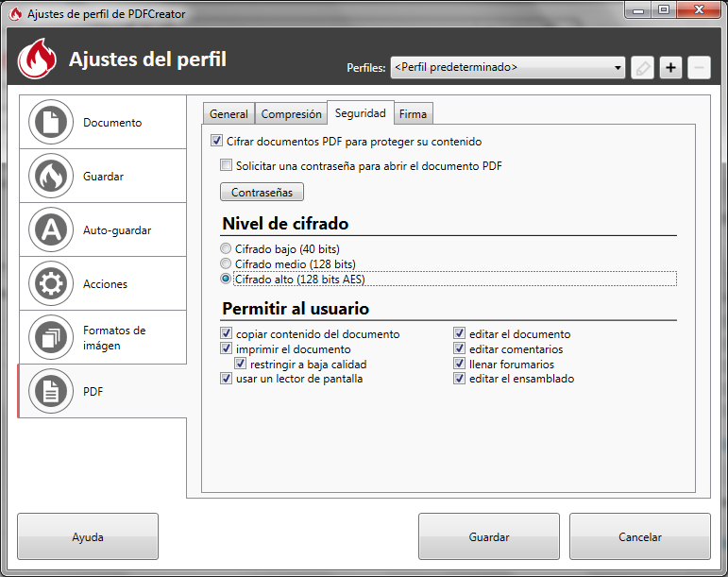The height and width of the screenshot is (577, 728).
Task: Select the PDF document icon in sidebar
Action: [x=51, y=391]
